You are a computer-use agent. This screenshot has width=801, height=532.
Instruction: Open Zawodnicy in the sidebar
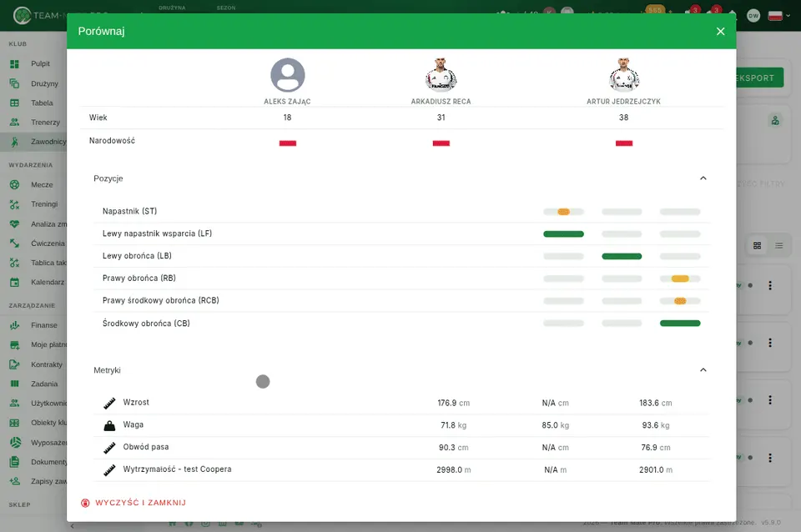[33, 142]
